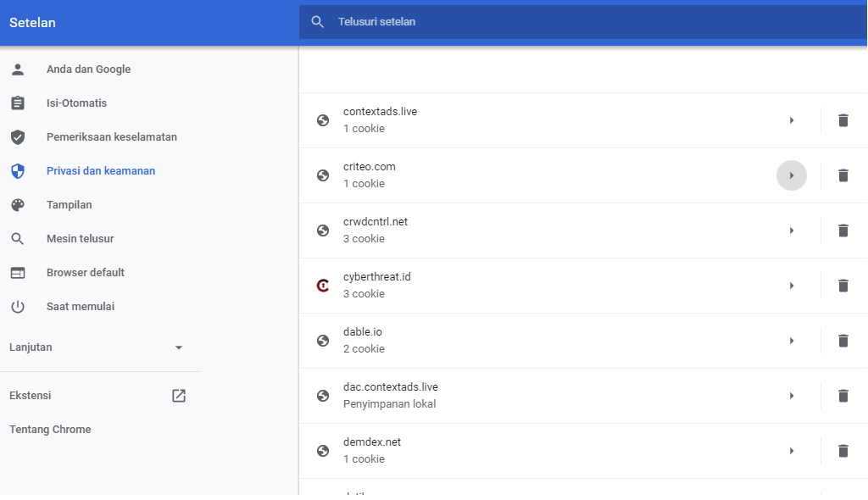
Task: Click the Pemeriksaan keselamatan shield icon
Action: (18, 136)
